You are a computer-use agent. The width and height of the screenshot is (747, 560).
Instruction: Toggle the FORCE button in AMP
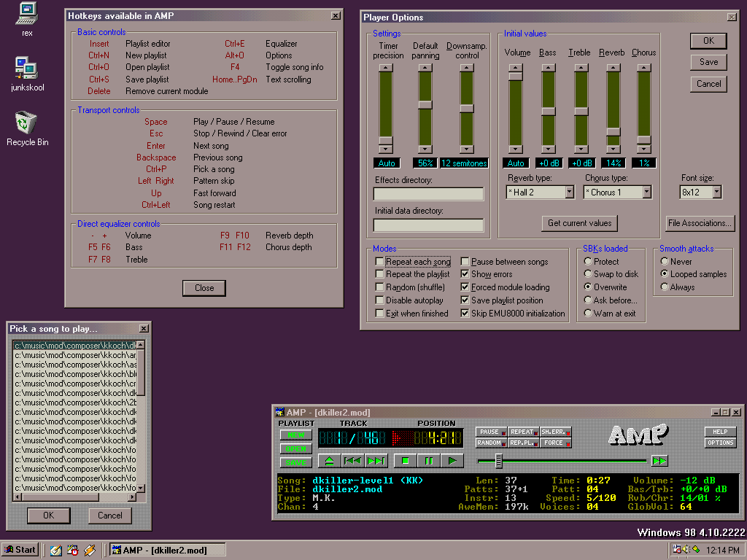point(555,443)
